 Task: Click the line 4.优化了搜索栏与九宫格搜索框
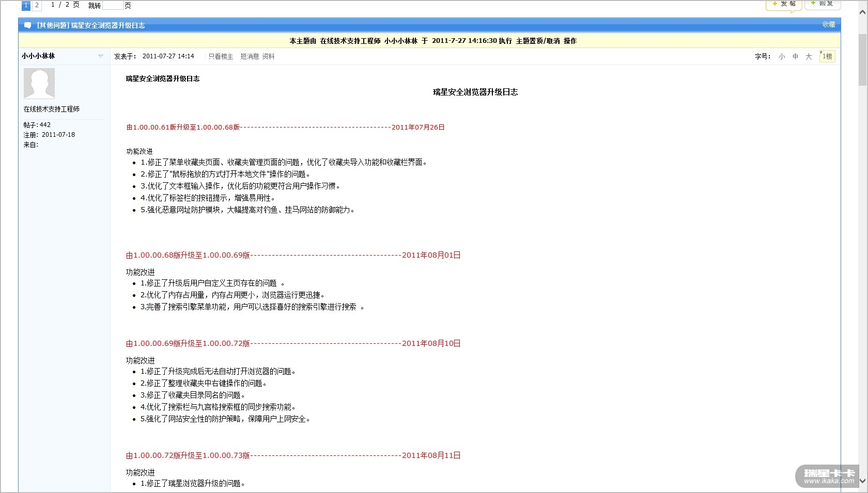tap(219, 407)
